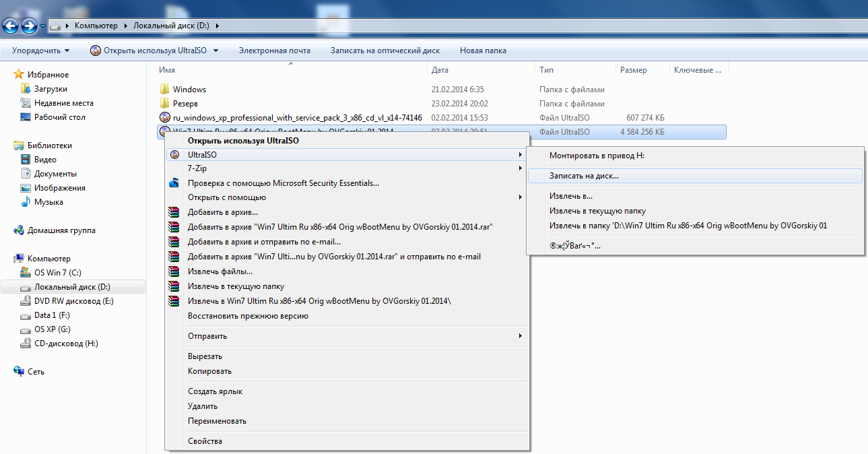This screenshot has height=454, width=868.
Task: Click the Рабочий стол icon
Action: [26, 117]
